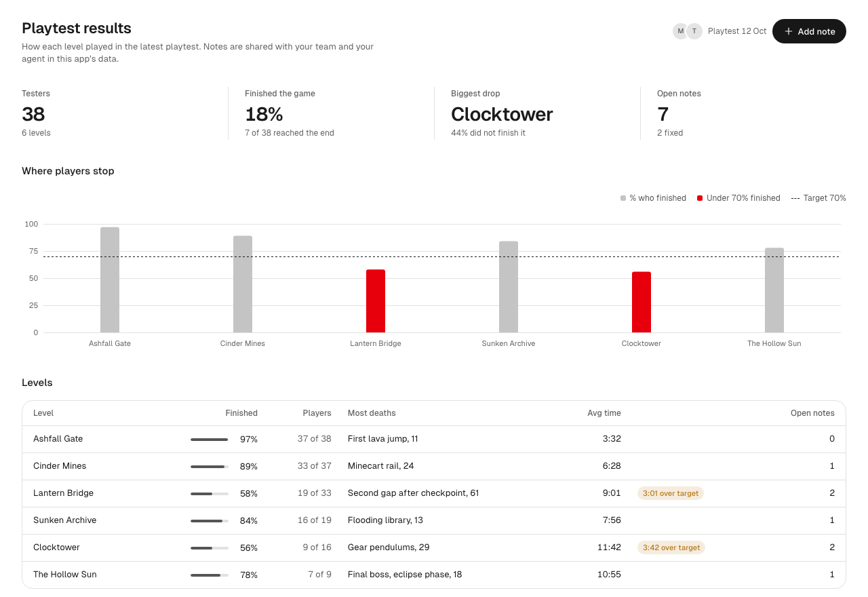Click the Players column header
The image size is (868, 597).
[x=317, y=413]
